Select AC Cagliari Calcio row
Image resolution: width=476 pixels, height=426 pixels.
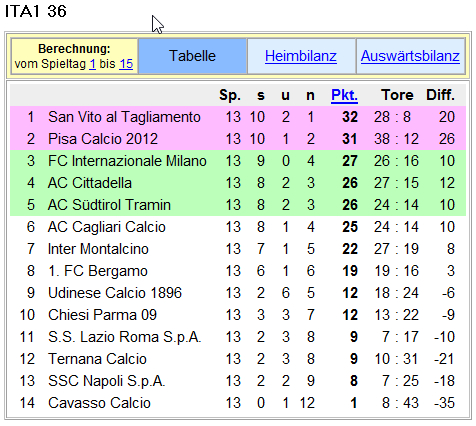pos(238,227)
